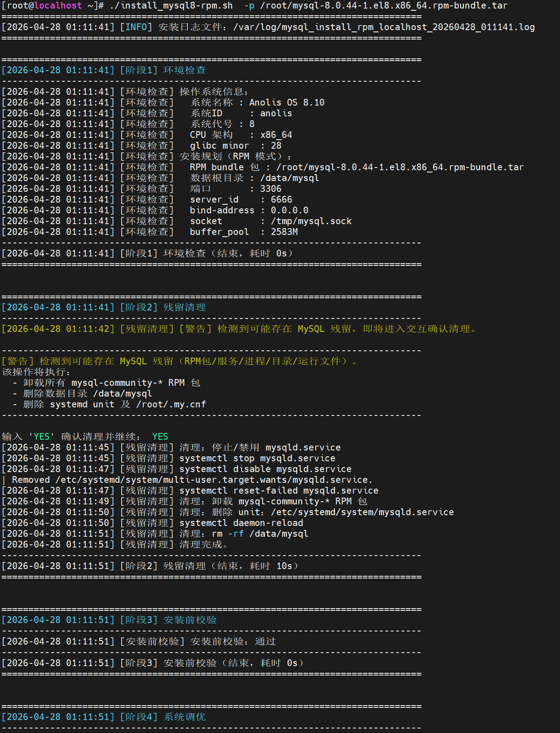Click the rm -rf /data/mysql line
The image size is (560, 733).
(155, 534)
